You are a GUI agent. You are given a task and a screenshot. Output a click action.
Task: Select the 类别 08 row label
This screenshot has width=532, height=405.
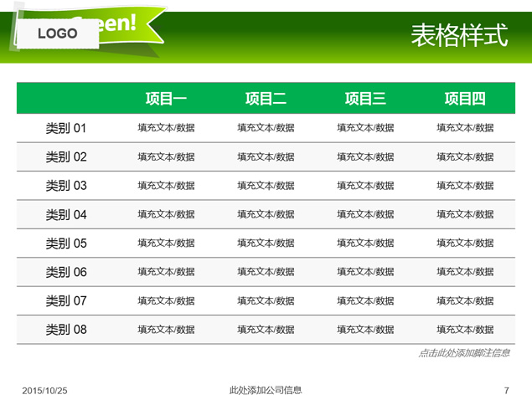click(x=66, y=330)
